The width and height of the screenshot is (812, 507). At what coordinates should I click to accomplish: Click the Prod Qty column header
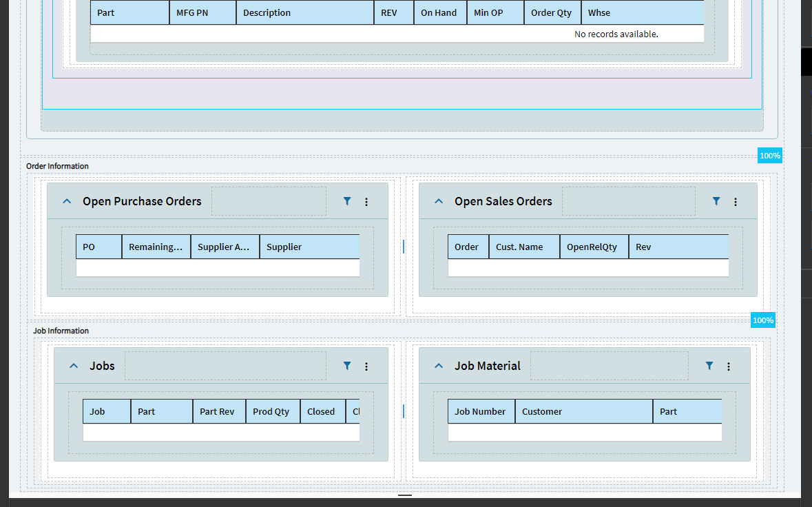(273, 412)
